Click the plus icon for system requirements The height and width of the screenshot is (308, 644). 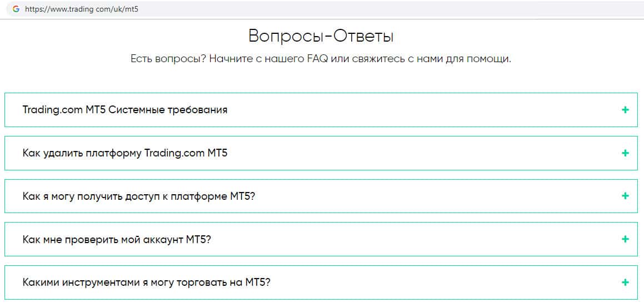point(625,110)
